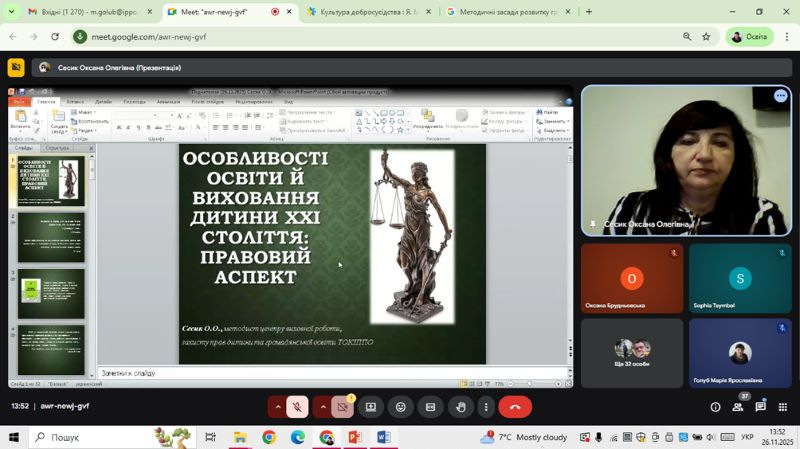Toggle closed captions in Meet
Viewport: 800px width, 449px height.
tap(431, 407)
